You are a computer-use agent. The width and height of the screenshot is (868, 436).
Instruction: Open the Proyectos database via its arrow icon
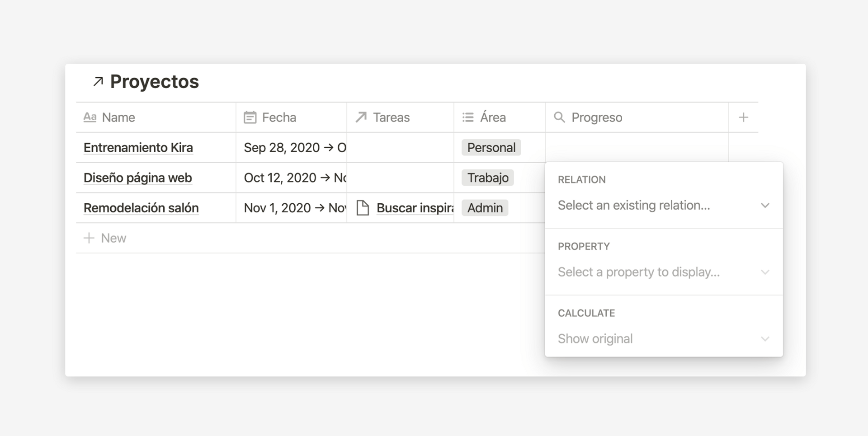[98, 81]
